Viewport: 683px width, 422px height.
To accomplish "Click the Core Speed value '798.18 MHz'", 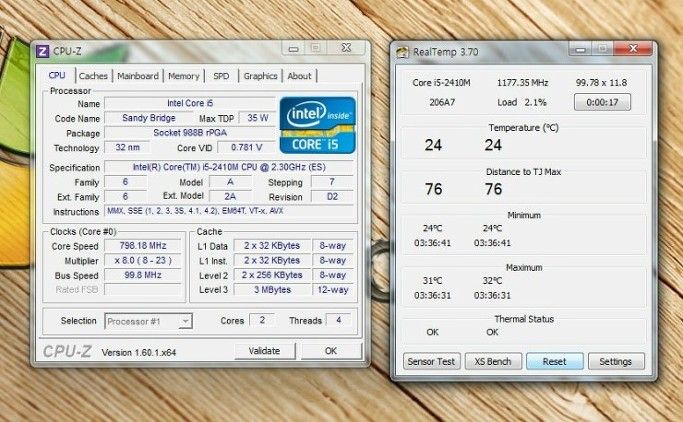I will click(x=143, y=246).
